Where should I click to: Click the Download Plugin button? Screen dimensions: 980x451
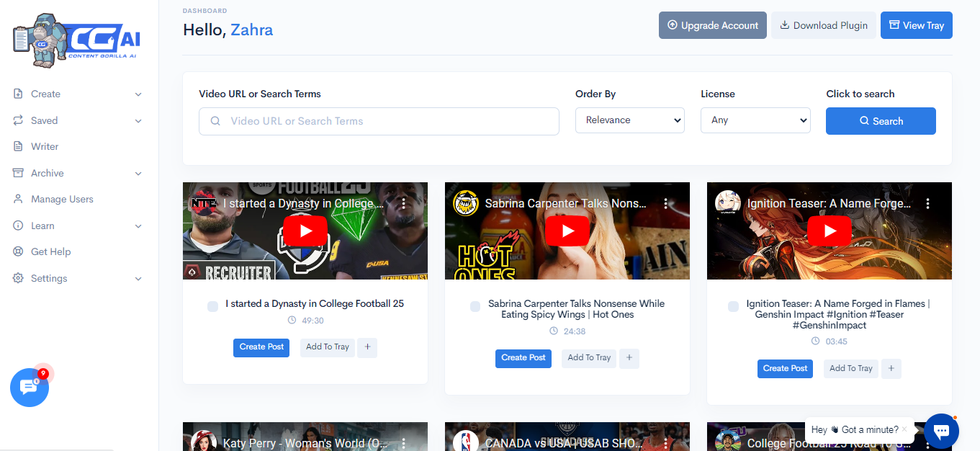(824, 25)
